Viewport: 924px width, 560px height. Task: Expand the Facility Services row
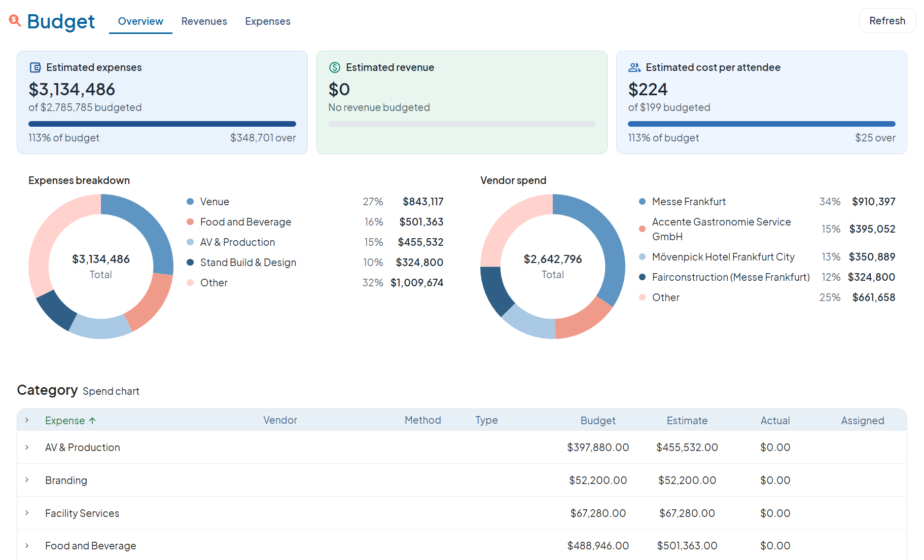point(27,513)
